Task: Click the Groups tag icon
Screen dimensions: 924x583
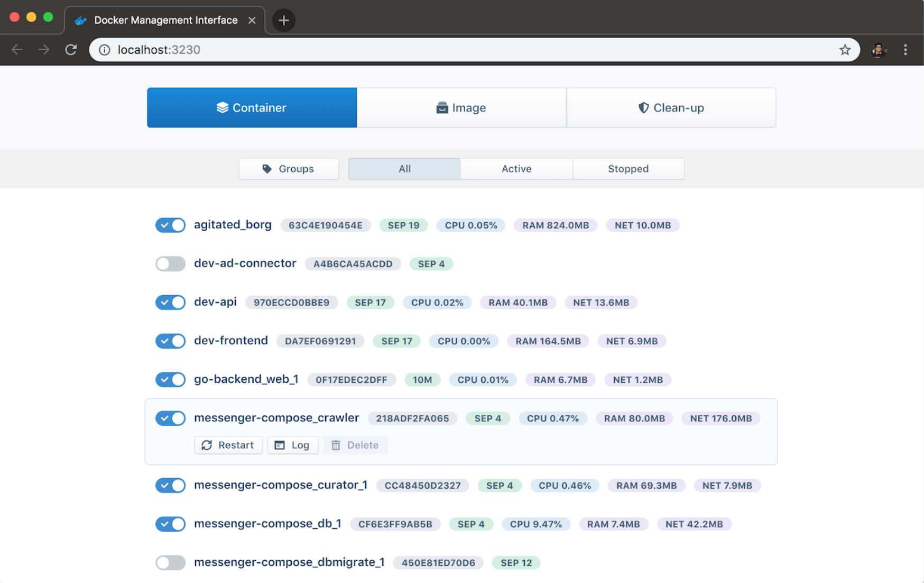Action: tap(267, 169)
